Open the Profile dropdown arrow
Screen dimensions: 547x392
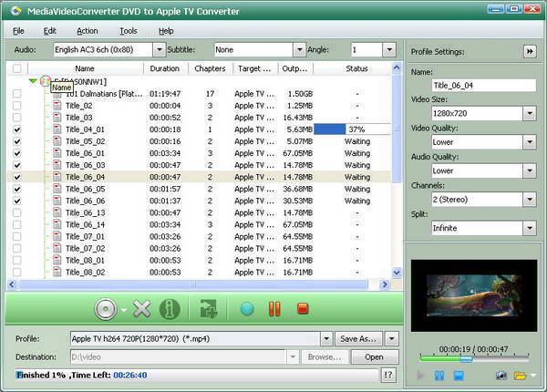tap(326, 338)
